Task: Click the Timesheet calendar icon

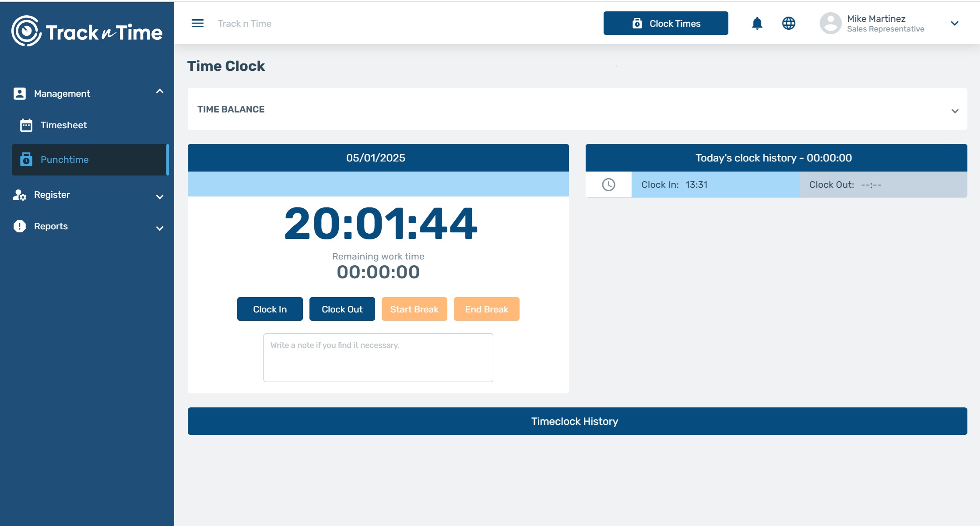Action: click(x=26, y=125)
